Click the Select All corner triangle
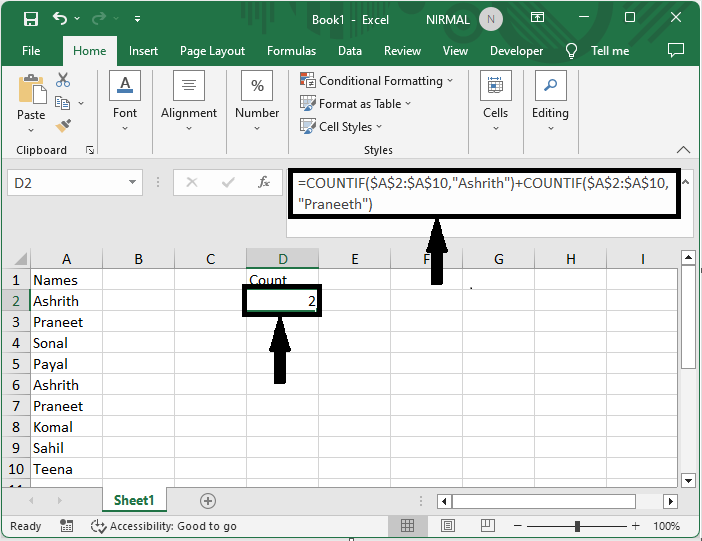The width and height of the screenshot is (702, 541). point(19,258)
